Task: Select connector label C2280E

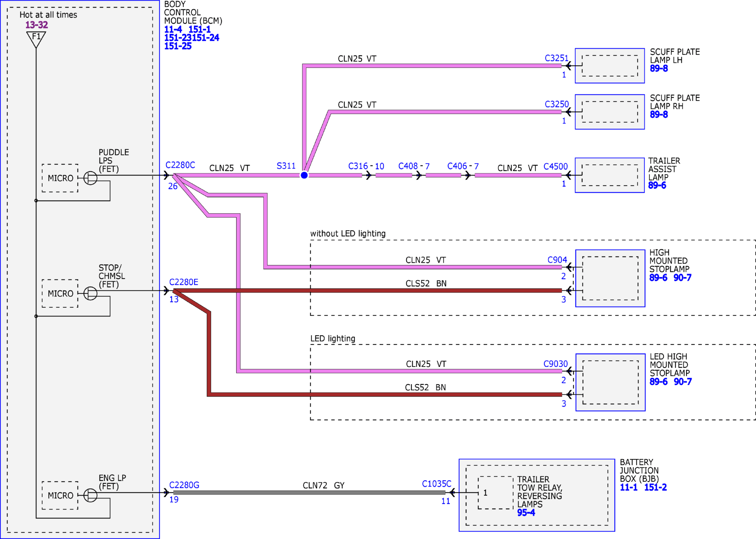Action: 183,282
